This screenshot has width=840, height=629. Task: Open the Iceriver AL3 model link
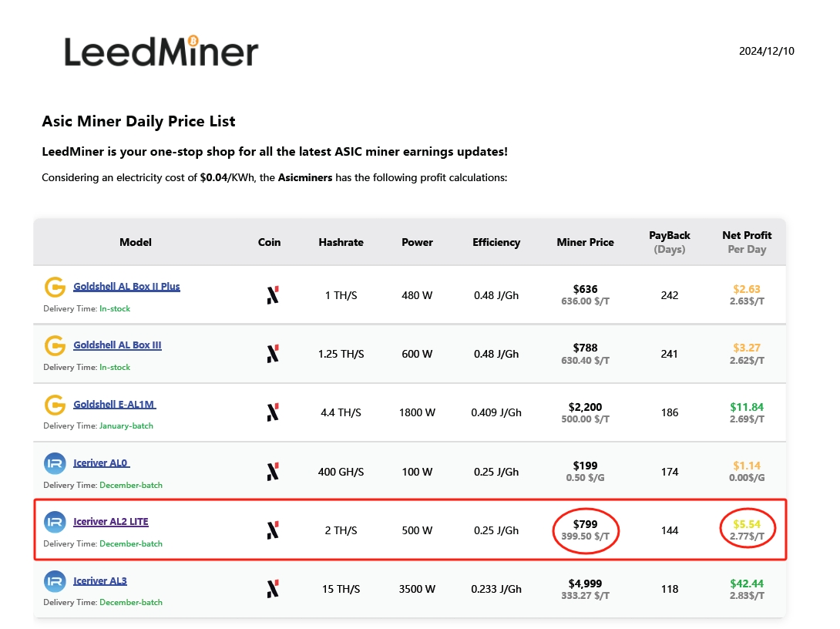point(100,580)
